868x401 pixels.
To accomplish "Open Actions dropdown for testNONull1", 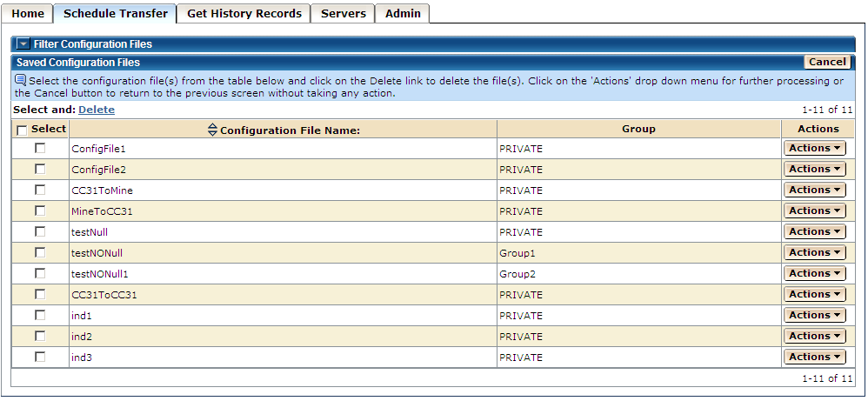I will pos(814,273).
